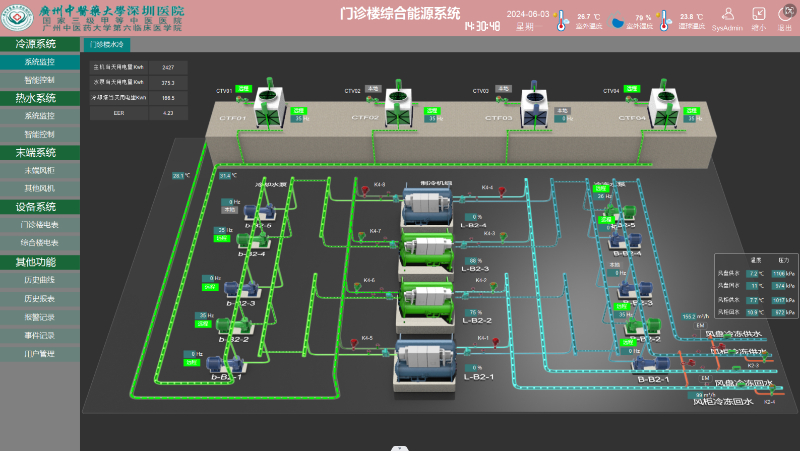
Task: Select the CTF03 cooling tower
Action: click(533, 103)
